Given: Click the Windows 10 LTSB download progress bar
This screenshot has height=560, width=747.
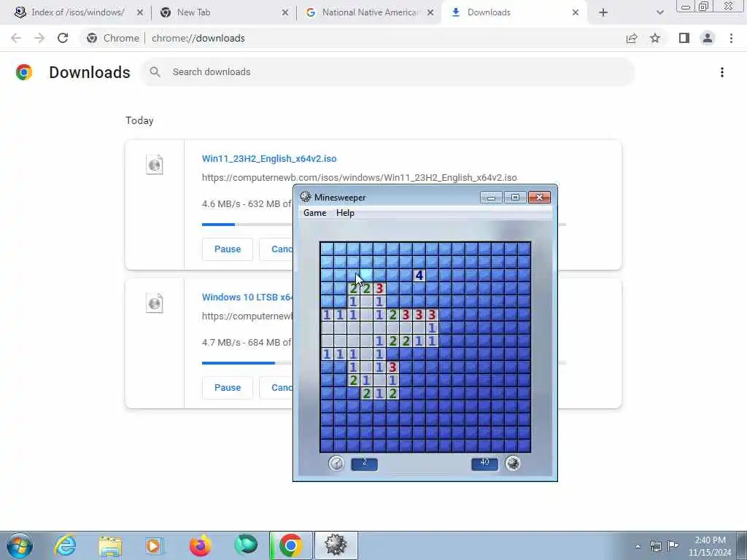Looking at the screenshot, I should 247,363.
